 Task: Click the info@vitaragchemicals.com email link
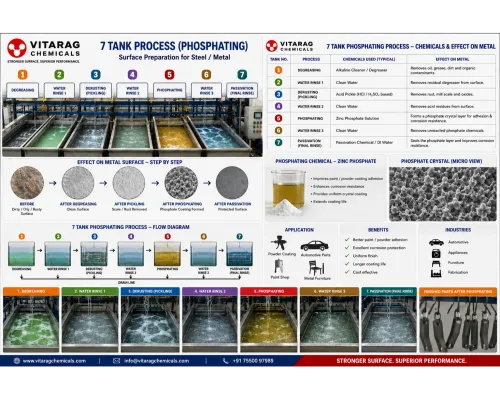pos(156,361)
